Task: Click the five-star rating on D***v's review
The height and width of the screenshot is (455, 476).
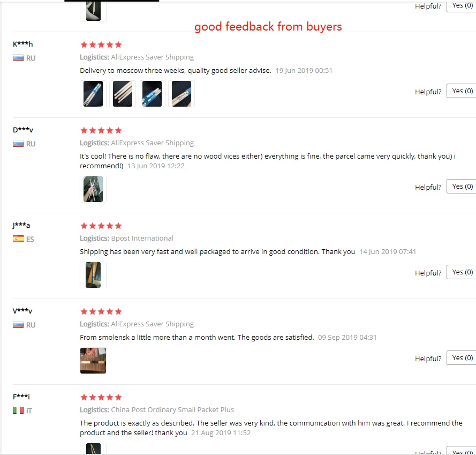Action: pos(101,131)
